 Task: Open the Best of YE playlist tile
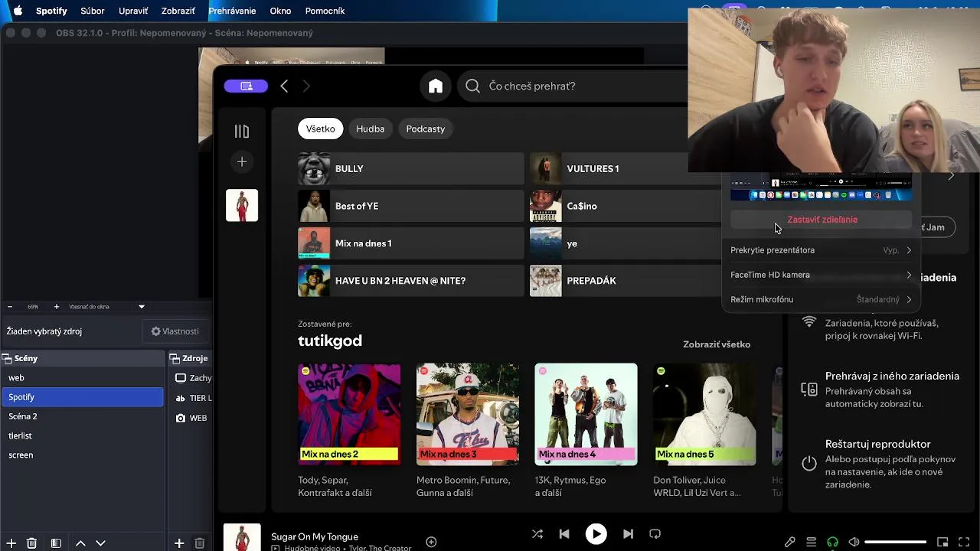click(x=410, y=206)
